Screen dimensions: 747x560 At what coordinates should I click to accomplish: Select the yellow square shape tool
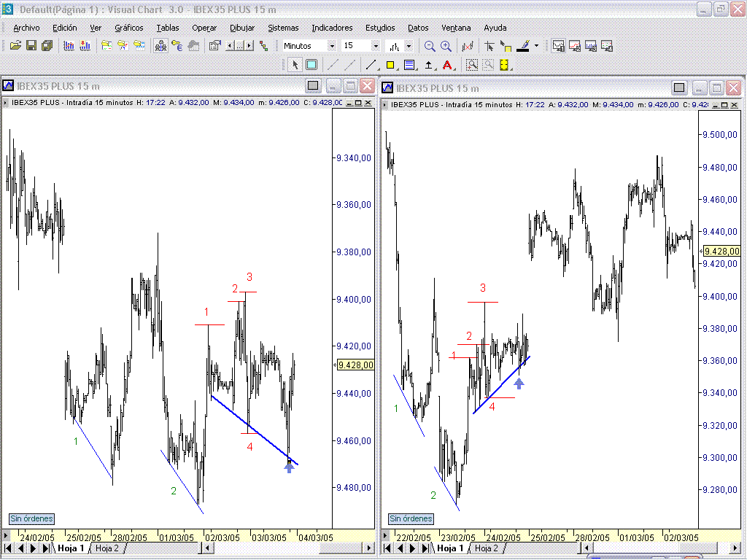click(x=391, y=64)
